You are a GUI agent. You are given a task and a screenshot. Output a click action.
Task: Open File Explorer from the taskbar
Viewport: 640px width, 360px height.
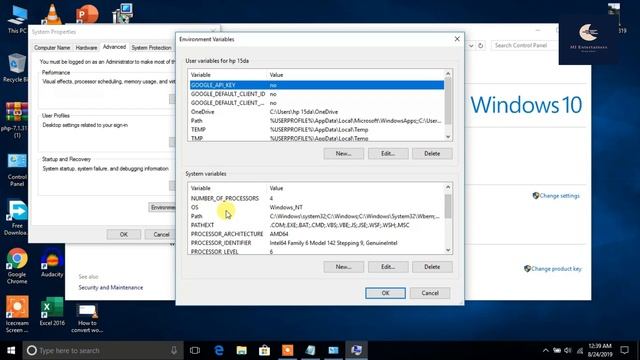(242, 350)
